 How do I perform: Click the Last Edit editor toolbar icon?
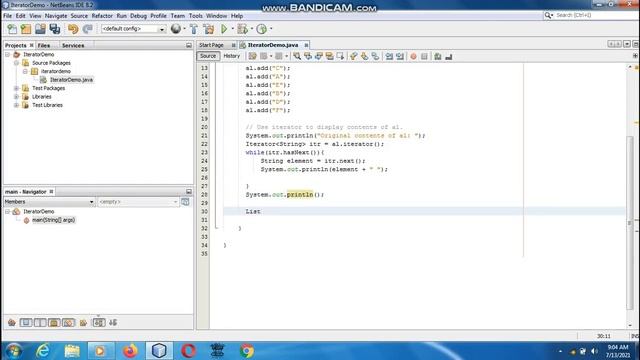tap(253, 56)
